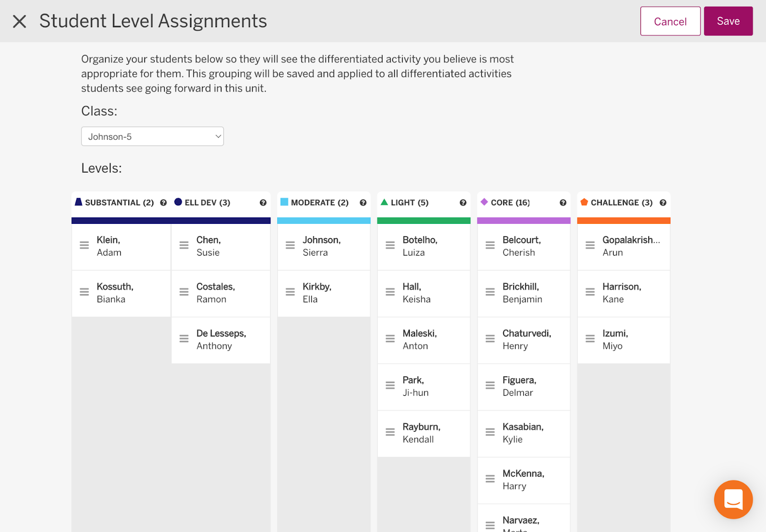This screenshot has height=532, width=766.
Task: Click the light blue square icon beside MODERATE
Action: point(284,202)
